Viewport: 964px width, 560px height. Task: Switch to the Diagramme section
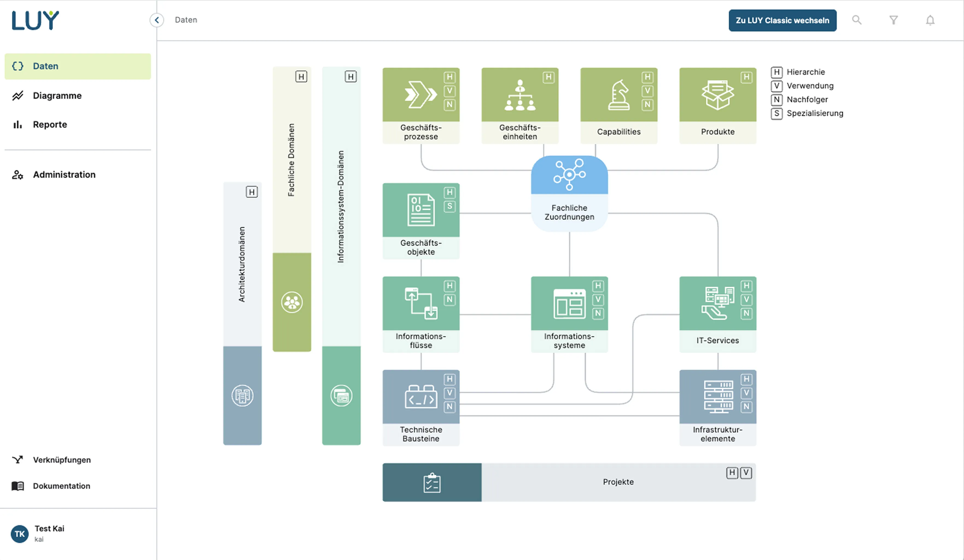(57, 95)
